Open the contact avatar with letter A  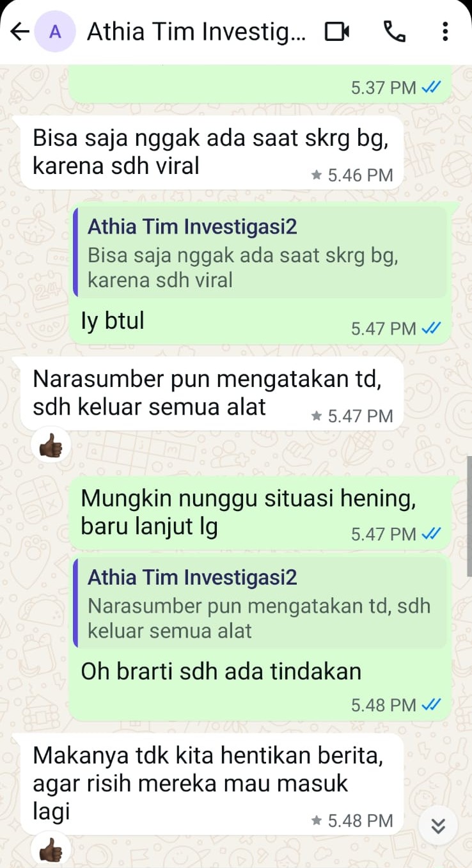(55, 31)
